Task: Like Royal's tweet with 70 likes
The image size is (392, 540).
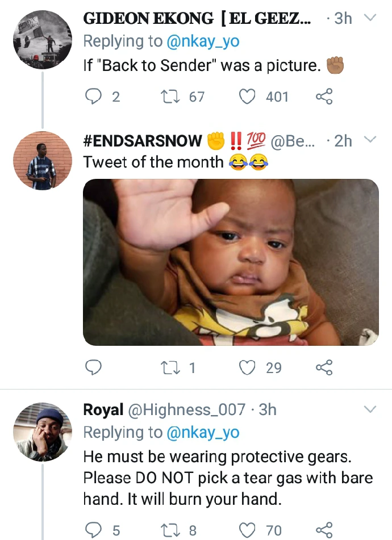Action: (x=247, y=530)
